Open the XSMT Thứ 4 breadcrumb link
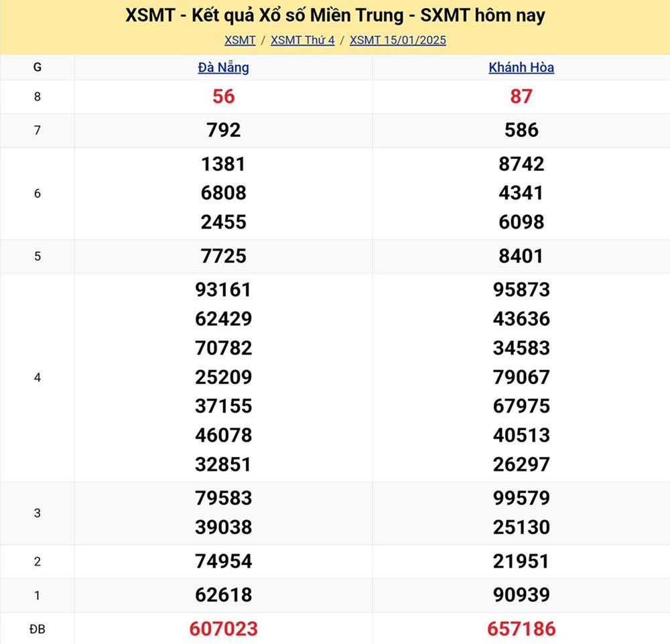670x644 pixels. (x=302, y=40)
